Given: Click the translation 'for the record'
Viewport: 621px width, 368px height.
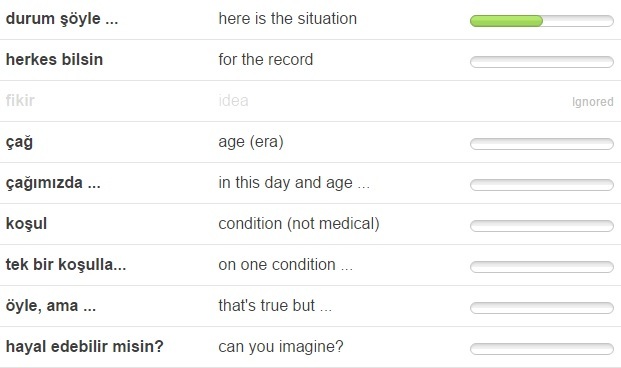Looking at the screenshot, I should click(x=266, y=60).
